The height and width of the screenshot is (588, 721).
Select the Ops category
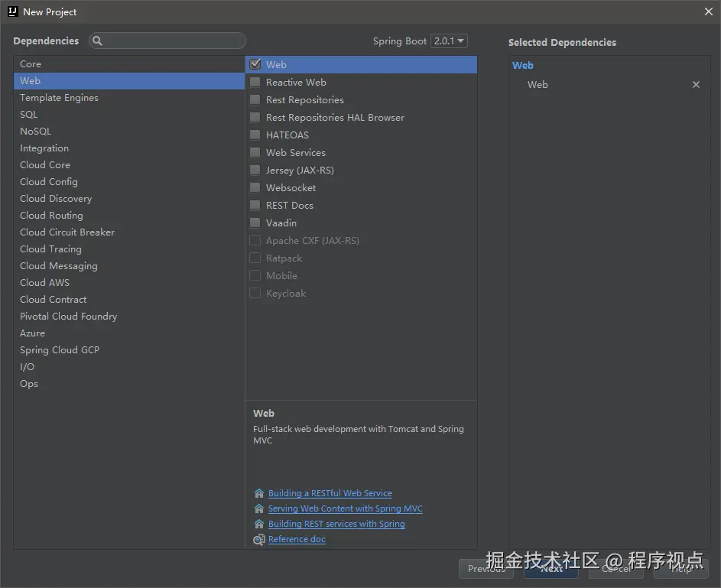click(x=129, y=384)
